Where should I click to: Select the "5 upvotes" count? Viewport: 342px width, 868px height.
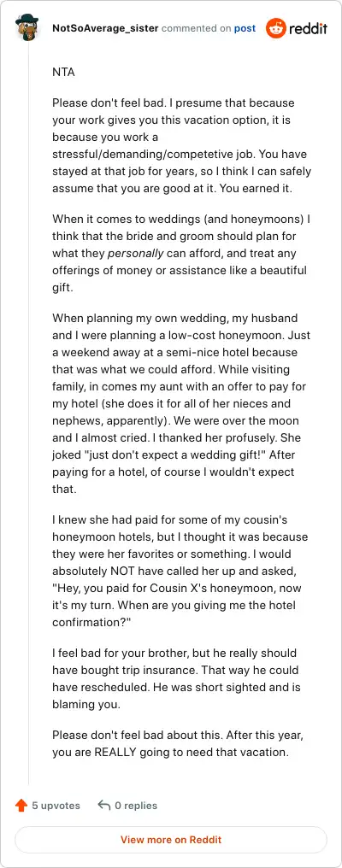click(56, 806)
